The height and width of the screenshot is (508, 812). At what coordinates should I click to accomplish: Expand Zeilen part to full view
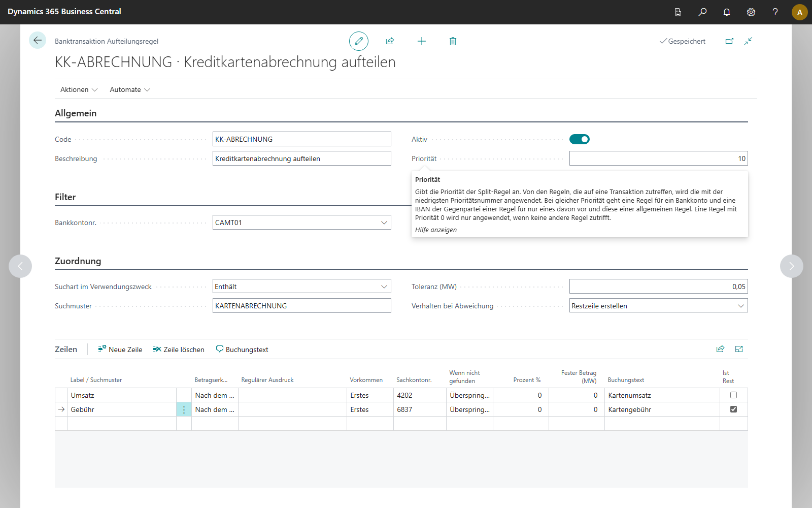(x=739, y=349)
